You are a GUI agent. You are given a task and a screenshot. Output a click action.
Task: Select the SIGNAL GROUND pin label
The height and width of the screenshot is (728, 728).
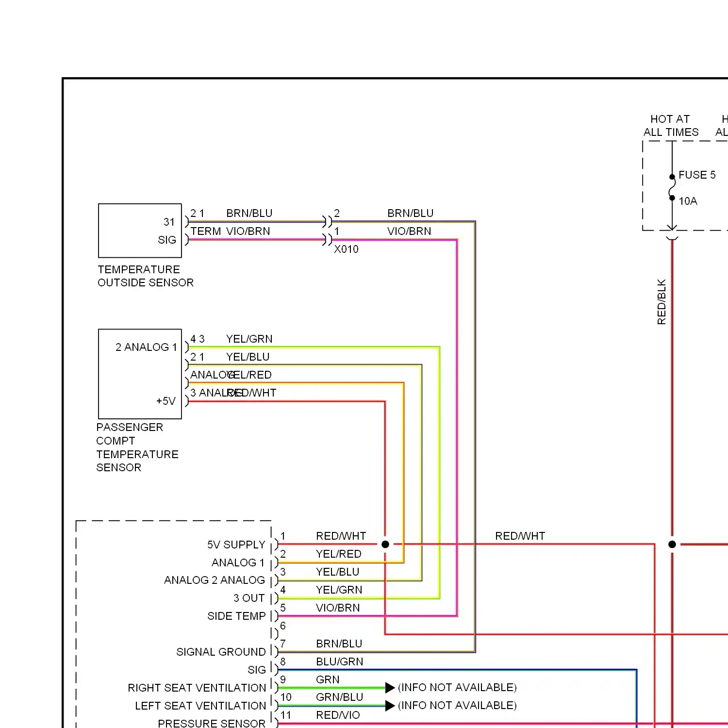[221, 652]
